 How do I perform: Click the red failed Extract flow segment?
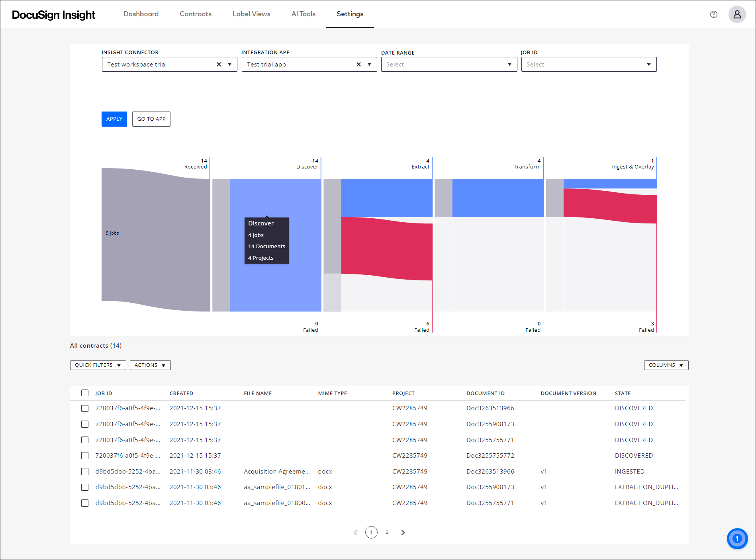(386, 249)
